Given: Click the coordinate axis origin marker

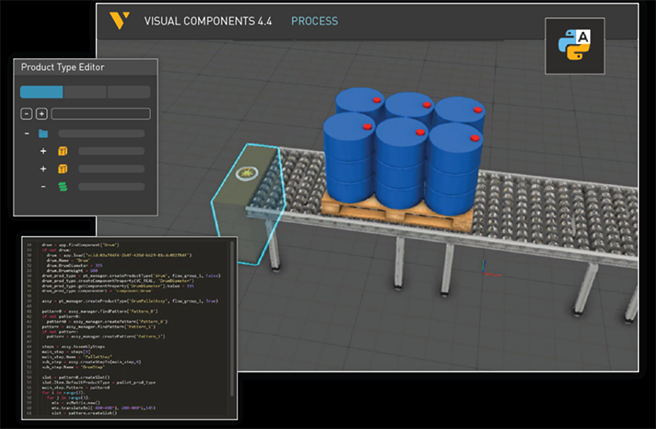Looking at the screenshot, I should click(485, 268).
